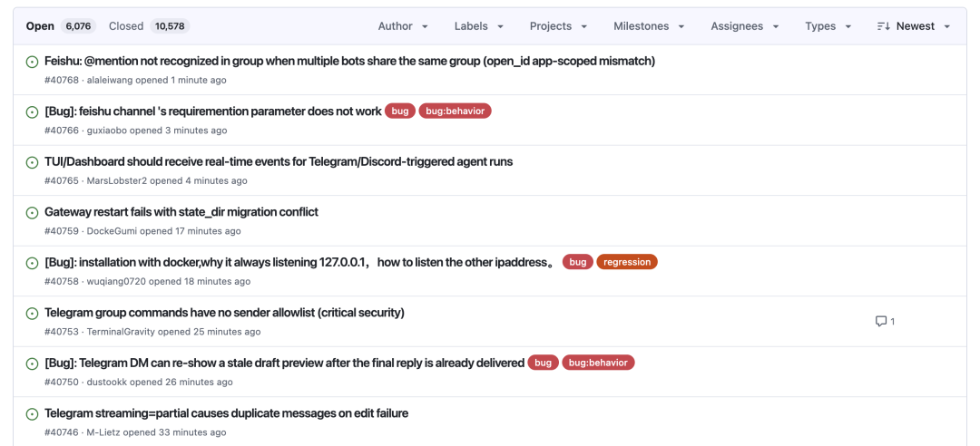Screen dimensions: 980x446
Task: Open the Types filter dropdown
Action: (x=828, y=26)
